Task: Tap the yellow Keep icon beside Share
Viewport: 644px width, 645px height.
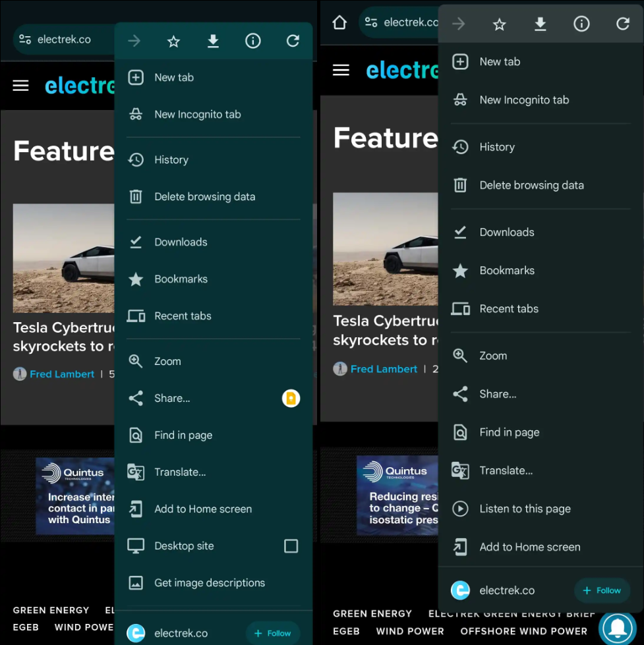Action: pyautogui.click(x=291, y=398)
